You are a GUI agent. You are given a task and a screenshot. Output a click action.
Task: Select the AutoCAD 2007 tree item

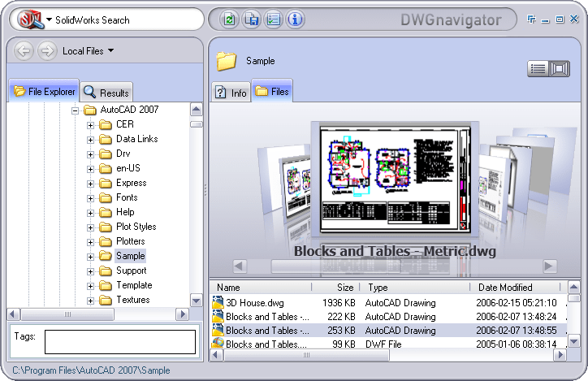129,110
